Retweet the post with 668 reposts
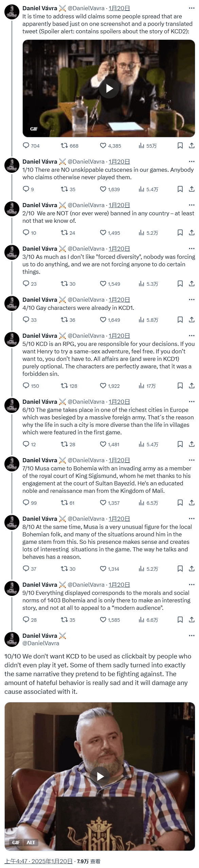This screenshot has width=199, height=868. [x=69, y=146]
